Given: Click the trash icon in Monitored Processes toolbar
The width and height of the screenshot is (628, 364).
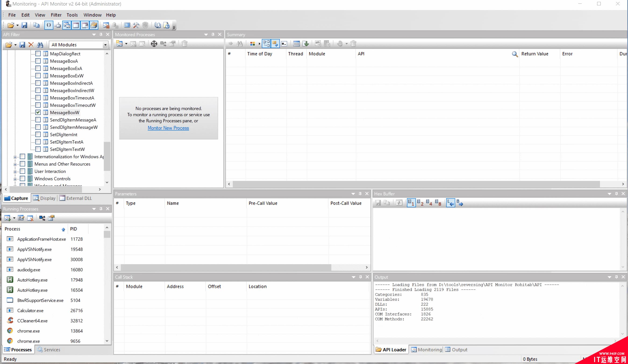Looking at the screenshot, I should [184, 44].
